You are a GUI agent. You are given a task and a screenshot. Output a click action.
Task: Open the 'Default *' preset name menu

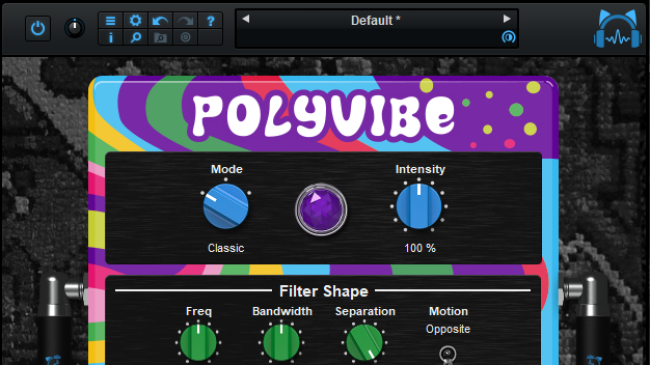tap(376, 20)
